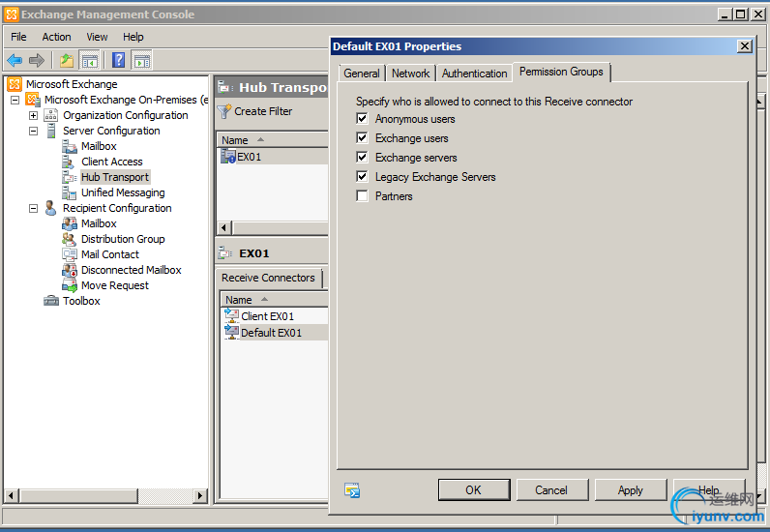This screenshot has height=532, width=770.
Task: Click console tree scrollbar right arrow
Action: coord(199,495)
